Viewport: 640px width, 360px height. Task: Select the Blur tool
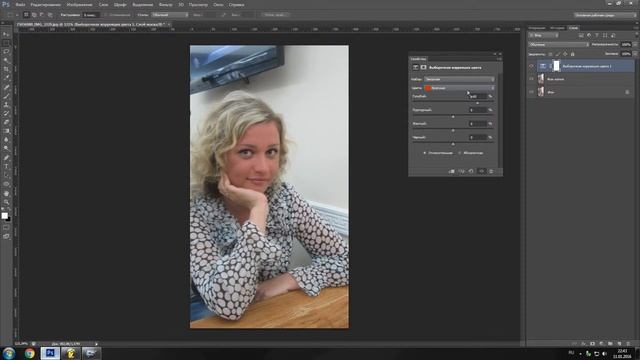[x=6, y=140]
